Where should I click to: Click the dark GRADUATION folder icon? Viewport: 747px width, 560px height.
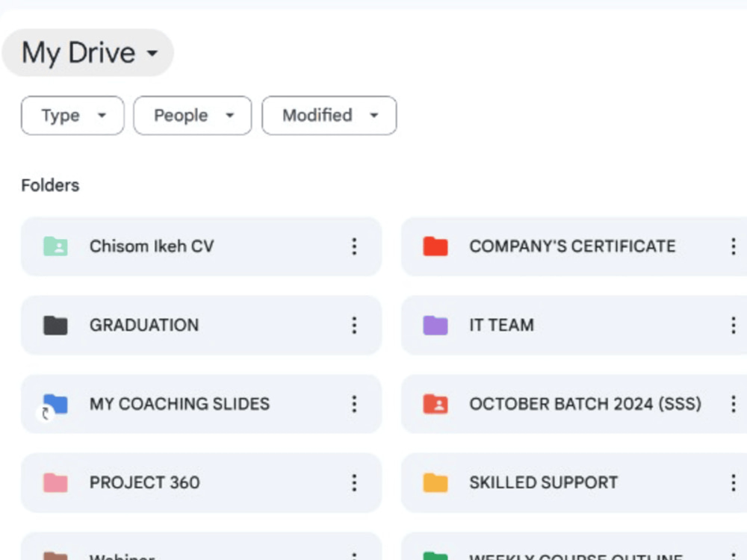55,326
